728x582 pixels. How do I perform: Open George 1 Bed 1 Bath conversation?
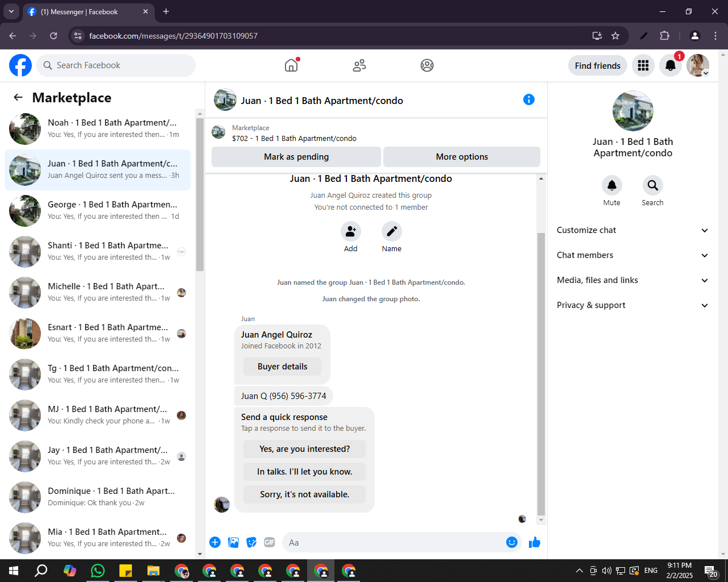pyautogui.click(x=98, y=211)
